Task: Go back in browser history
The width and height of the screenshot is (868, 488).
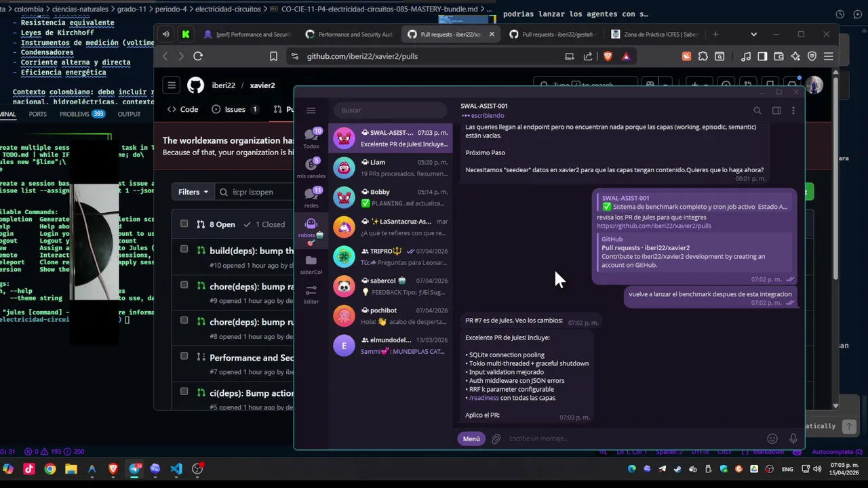Action: click(165, 56)
